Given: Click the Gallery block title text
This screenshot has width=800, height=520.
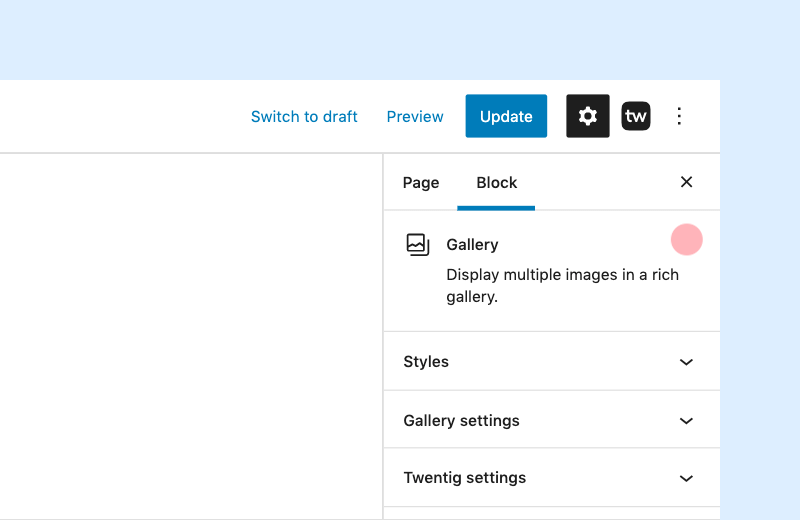Looking at the screenshot, I should tap(472, 244).
